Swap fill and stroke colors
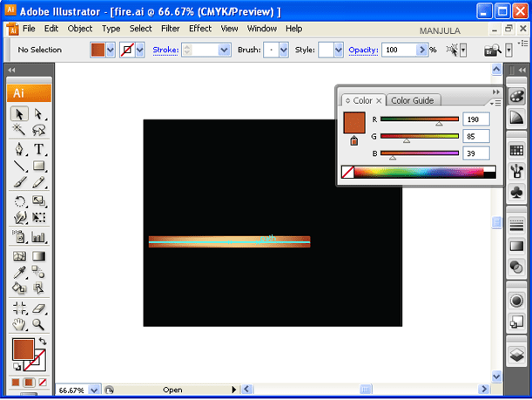The width and height of the screenshot is (532, 400). click(x=43, y=341)
